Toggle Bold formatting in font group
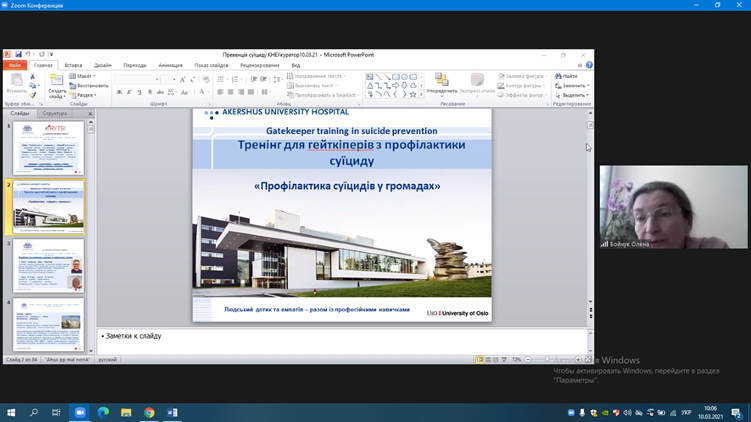Screen dimensions: 751x422 coord(119,92)
